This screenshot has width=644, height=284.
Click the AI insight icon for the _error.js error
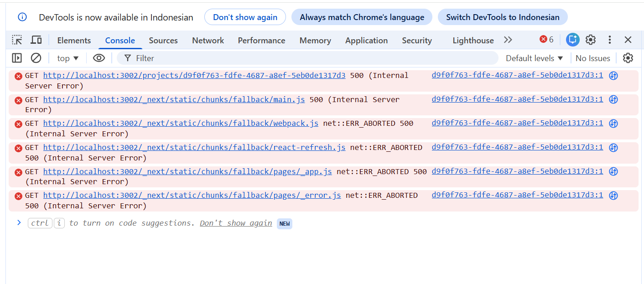[x=613, y=196]
